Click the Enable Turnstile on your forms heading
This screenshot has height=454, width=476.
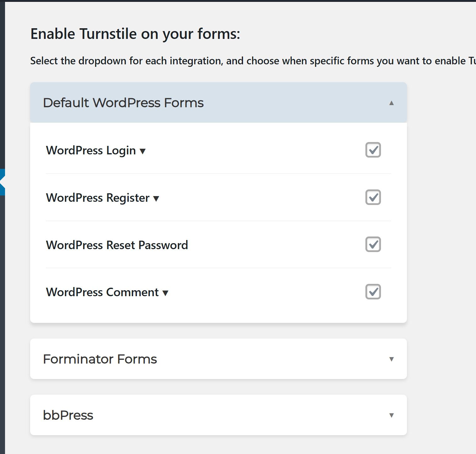(135, 34)
